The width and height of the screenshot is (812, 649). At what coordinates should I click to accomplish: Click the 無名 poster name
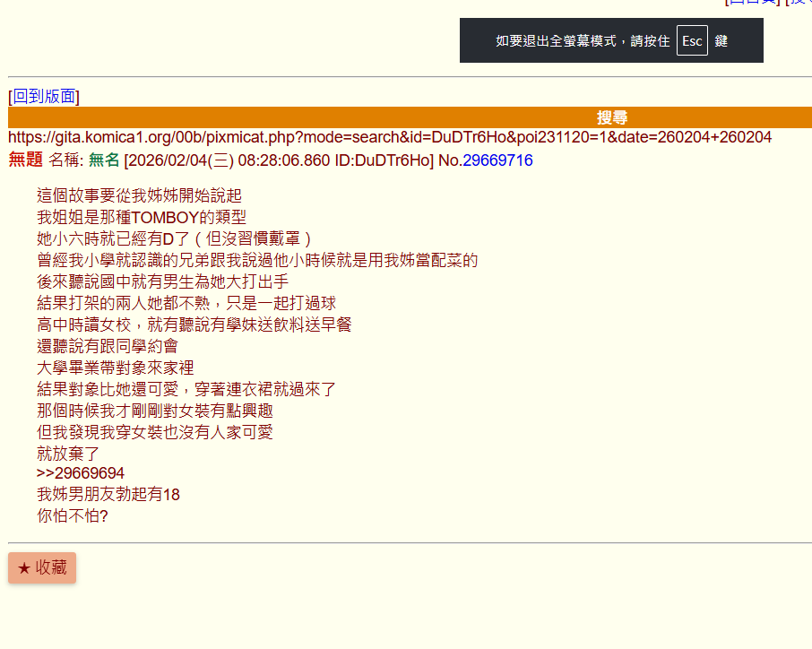(x=104, y=160)
